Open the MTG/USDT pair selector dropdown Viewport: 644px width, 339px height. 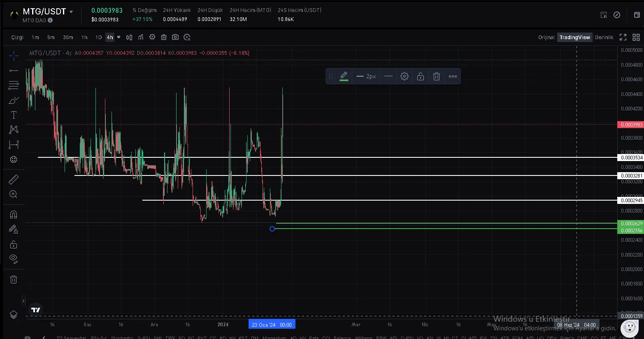pos(71,12)
